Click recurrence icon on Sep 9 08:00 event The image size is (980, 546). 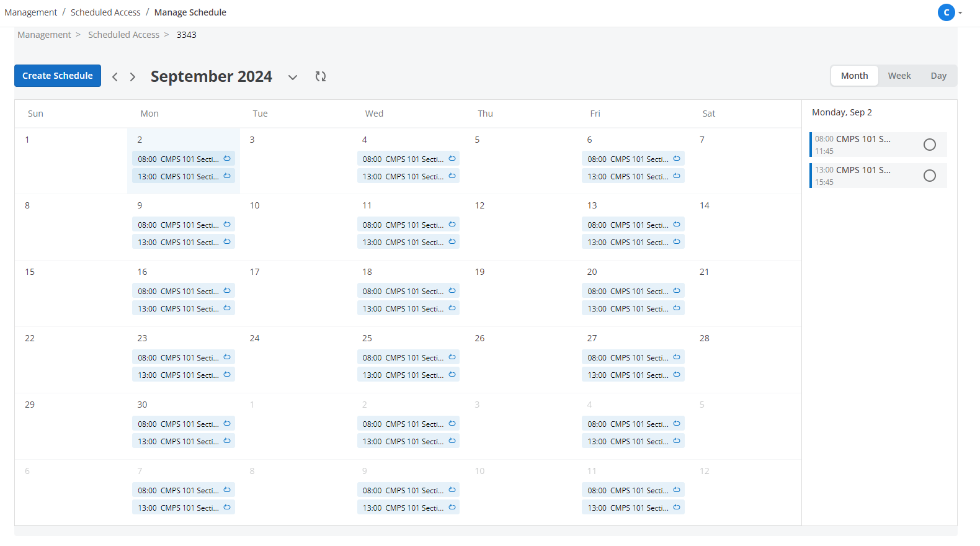tap(227, 225)
